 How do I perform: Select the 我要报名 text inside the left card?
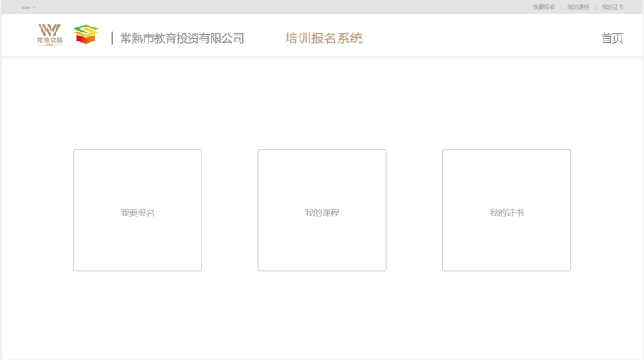point(137,213)
